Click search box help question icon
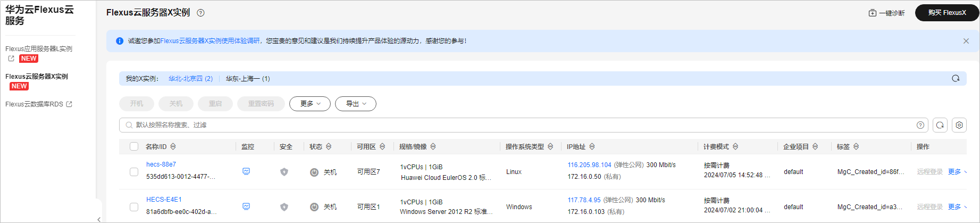 [920, 125]
